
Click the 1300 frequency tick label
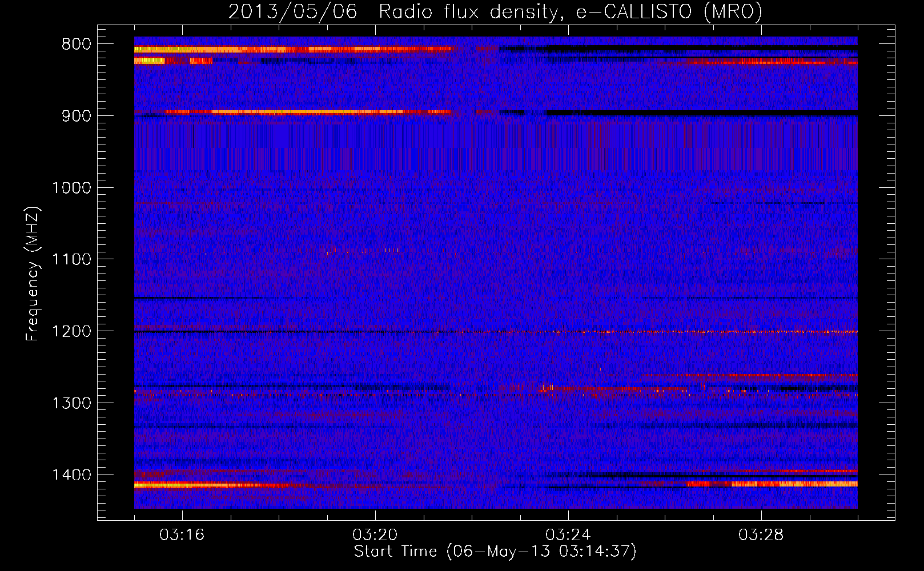tap(71, 403)
